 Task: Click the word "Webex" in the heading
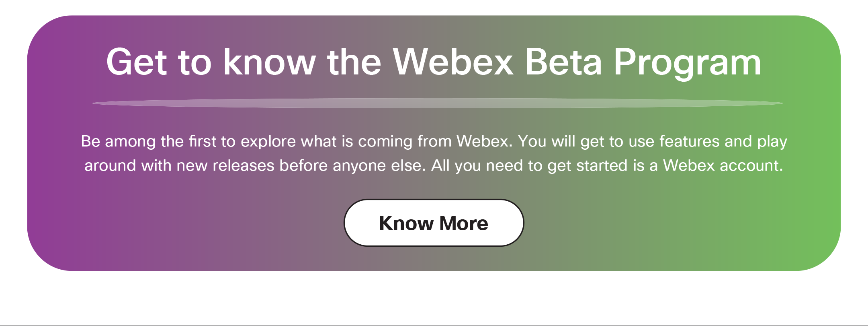[x=453, y=62]
